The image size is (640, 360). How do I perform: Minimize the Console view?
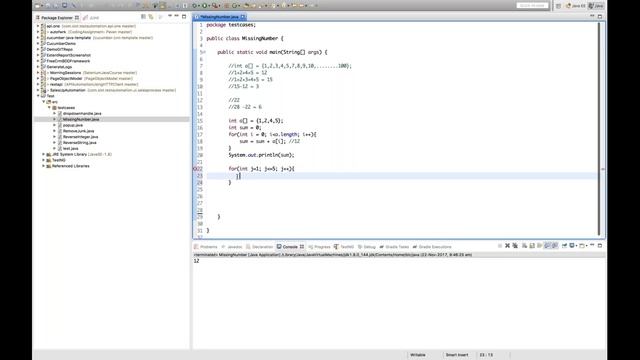(592, 245)
